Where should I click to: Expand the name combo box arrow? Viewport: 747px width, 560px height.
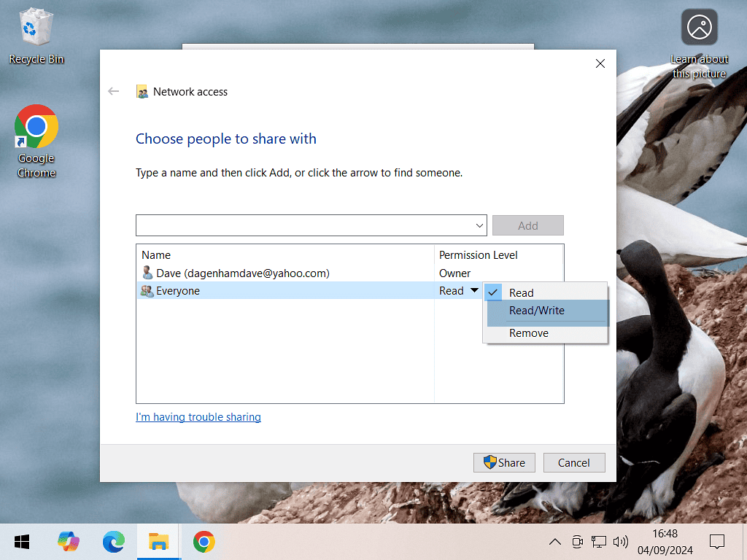[x=479, y=225]
